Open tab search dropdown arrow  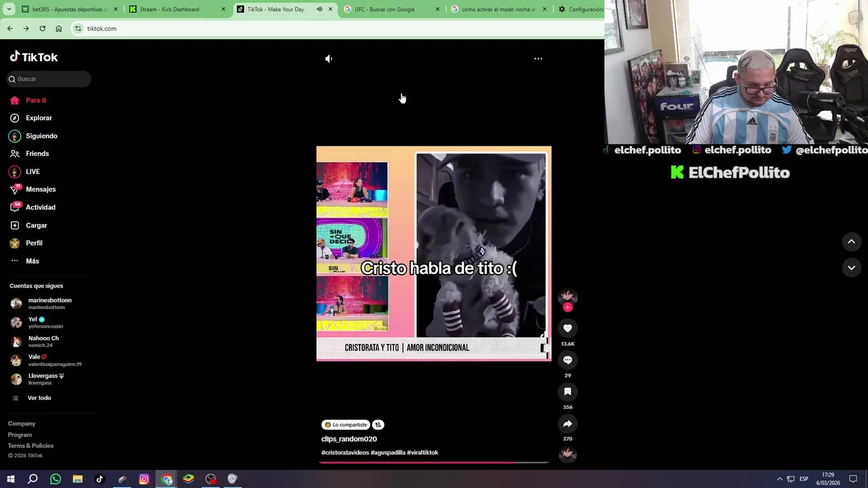click(x=8, y=9)
